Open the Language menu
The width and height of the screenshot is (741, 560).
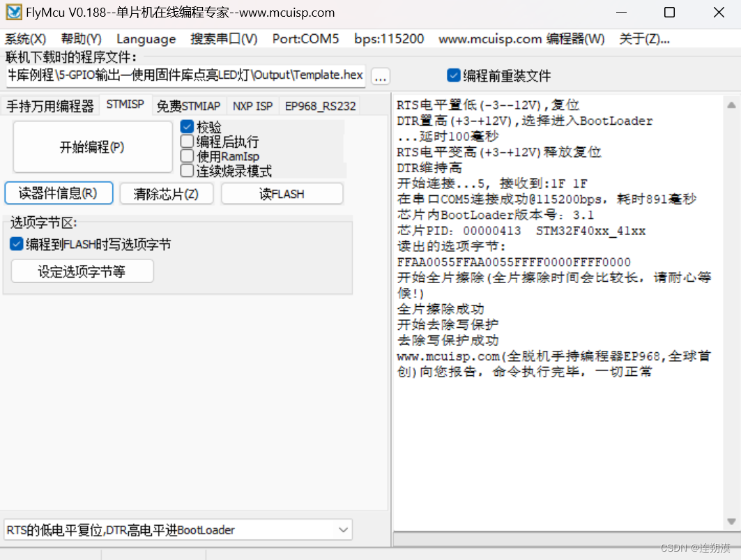(145, 39)
